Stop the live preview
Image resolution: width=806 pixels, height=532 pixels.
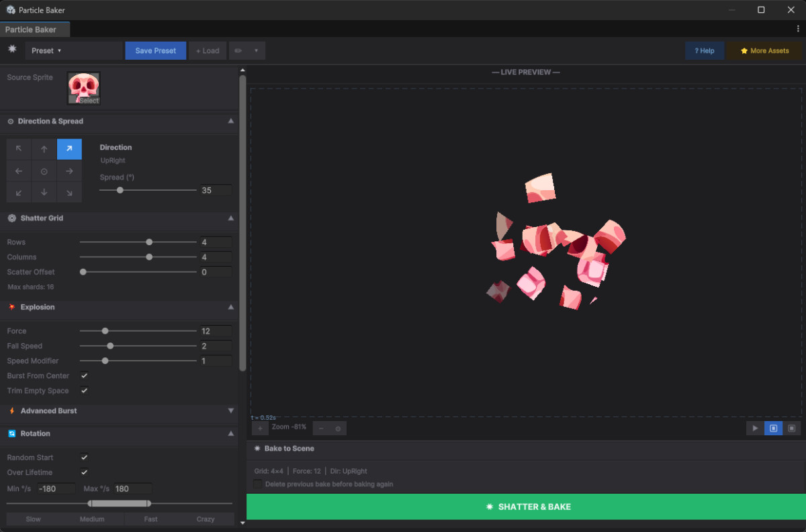pyautogui.click(x=792, y=428)
